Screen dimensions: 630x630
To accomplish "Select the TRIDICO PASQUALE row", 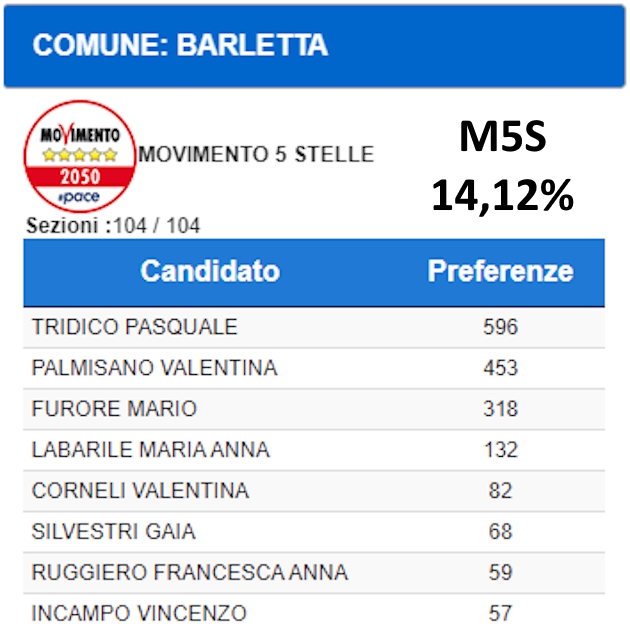I will 314,327.
